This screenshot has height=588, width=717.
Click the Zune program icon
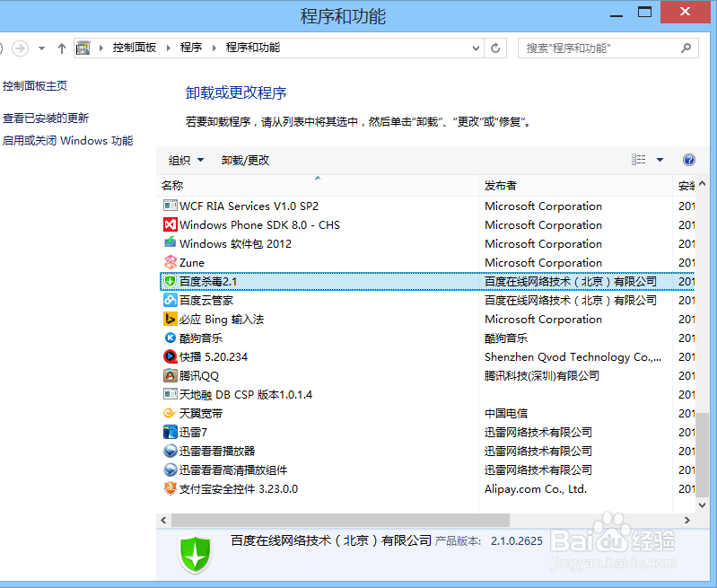171,262
